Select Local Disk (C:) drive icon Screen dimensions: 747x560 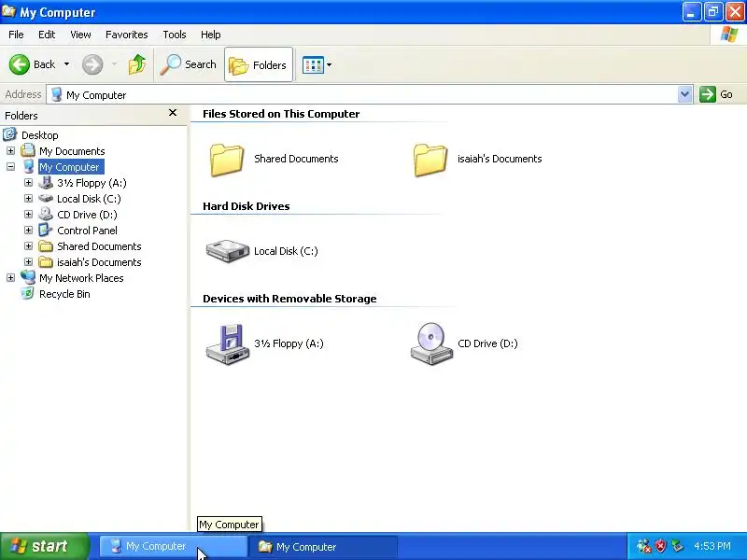227,251
